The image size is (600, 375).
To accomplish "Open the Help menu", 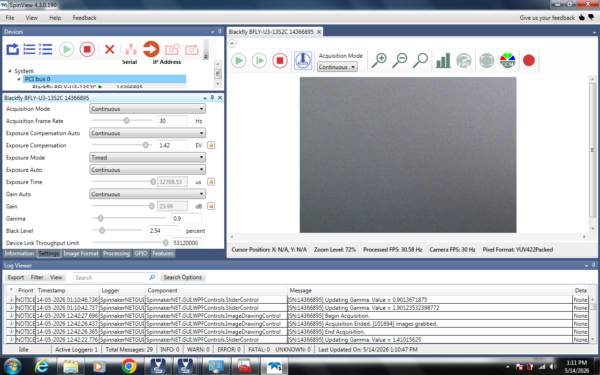I will [55, 18].
